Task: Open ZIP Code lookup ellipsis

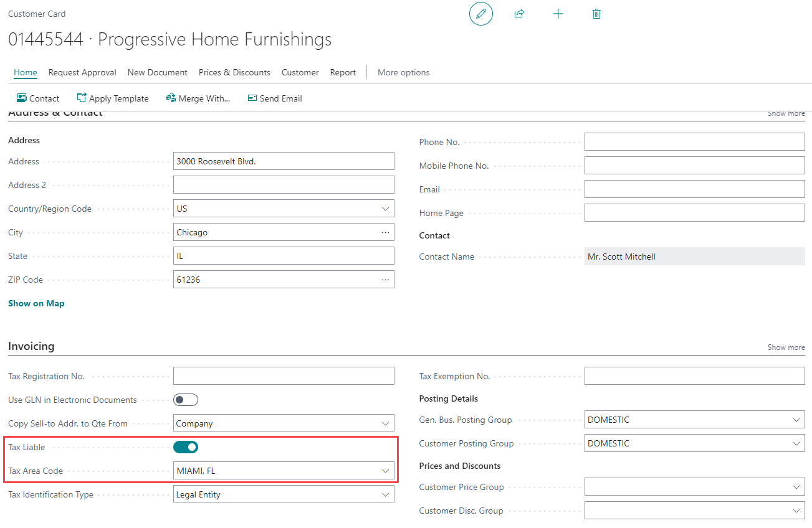Action: tap(385, 280)
